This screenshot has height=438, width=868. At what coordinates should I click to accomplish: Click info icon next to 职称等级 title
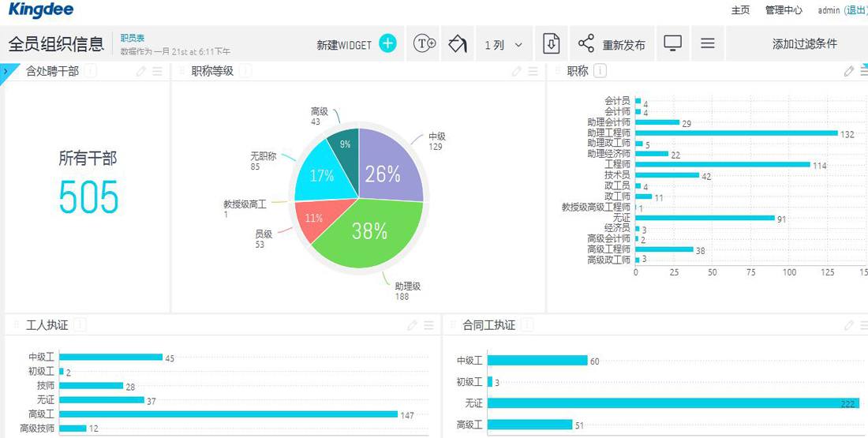coord(245,72)
